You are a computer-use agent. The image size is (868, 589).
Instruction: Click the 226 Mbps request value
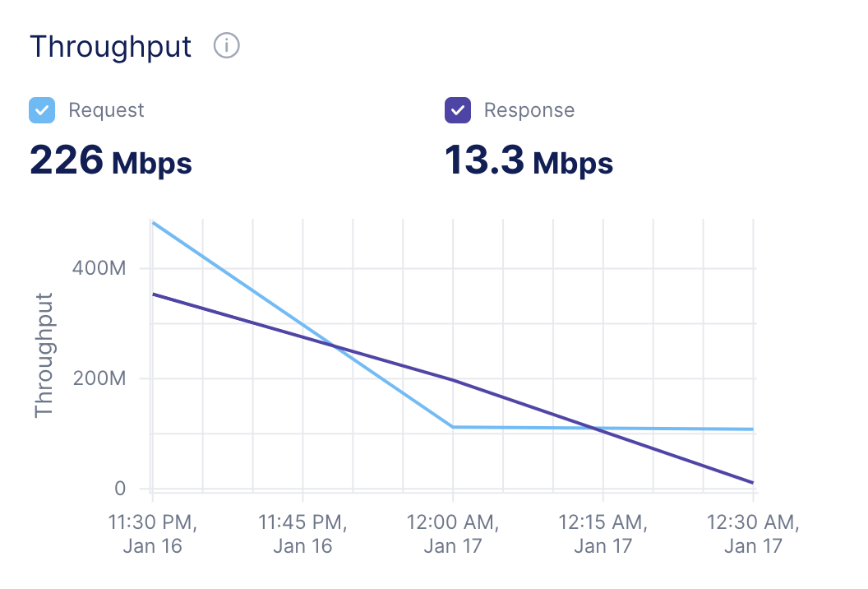tap(111, 160)
